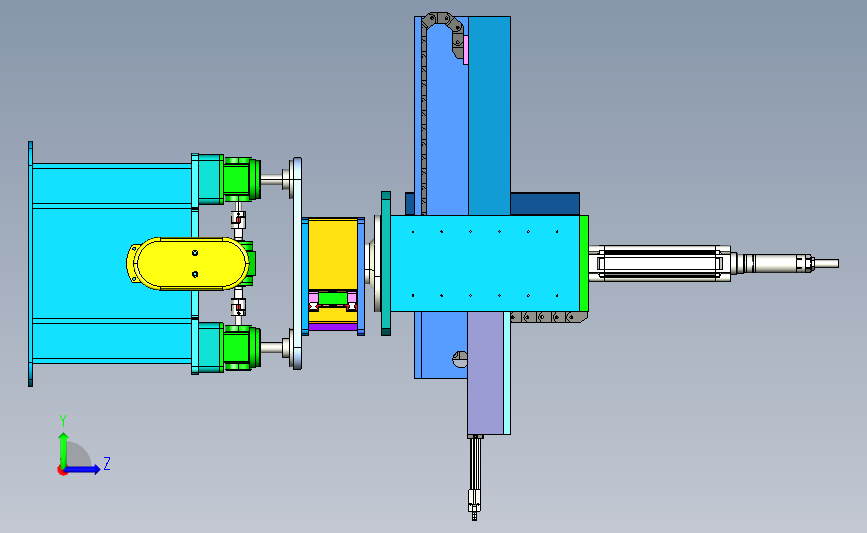Pick the thin end flange of cyan frame

click(30, 264)
